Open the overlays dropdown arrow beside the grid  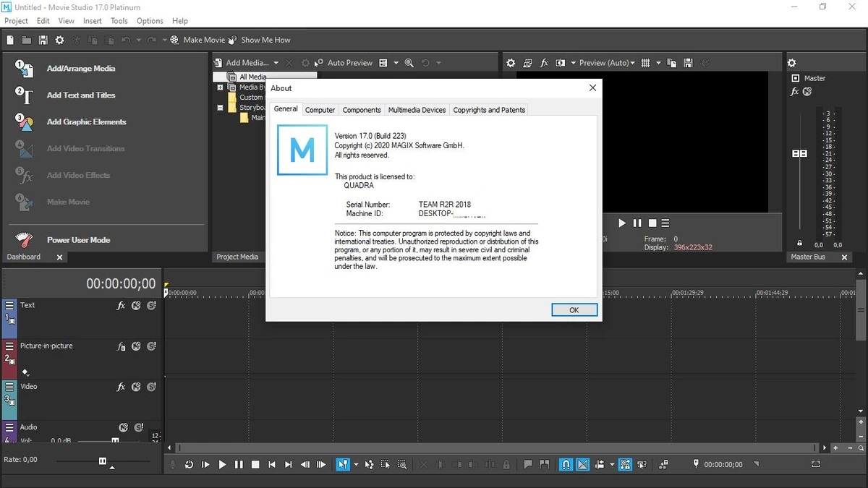coord(658,63)
